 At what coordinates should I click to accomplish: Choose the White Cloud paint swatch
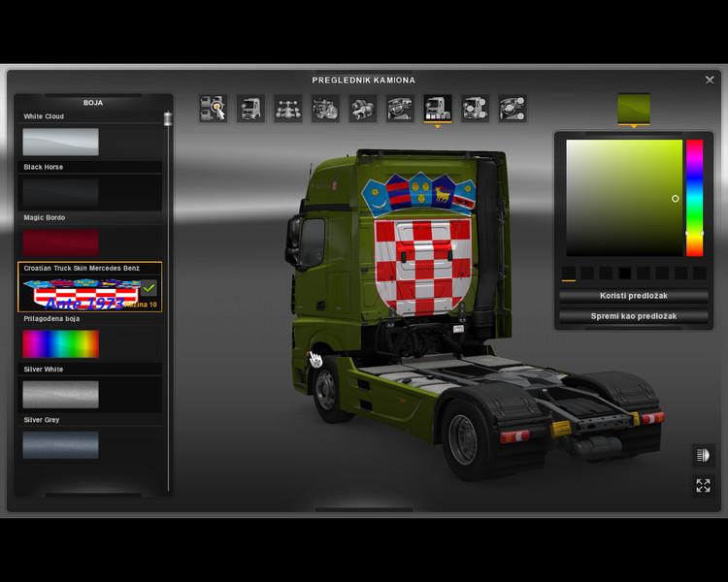point(60,142)
